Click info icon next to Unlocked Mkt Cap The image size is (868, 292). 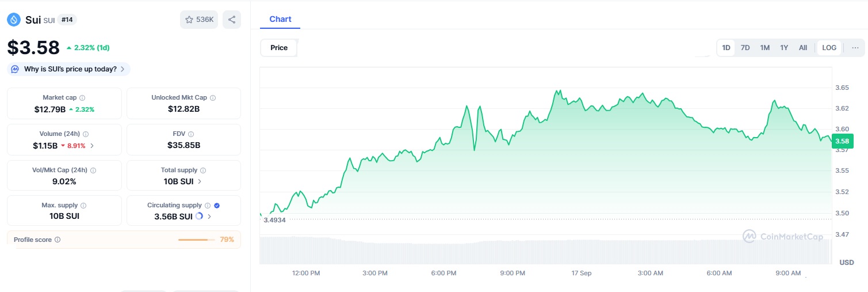point(213,98)
